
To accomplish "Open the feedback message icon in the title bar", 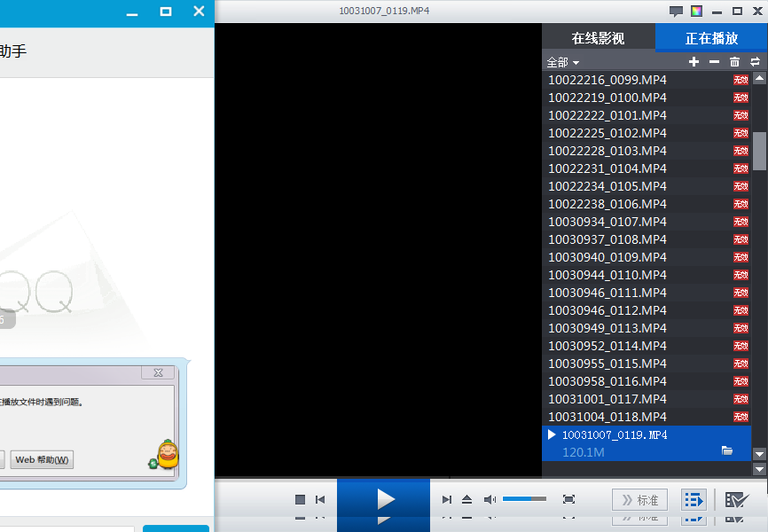I will [x=676, y=11].
